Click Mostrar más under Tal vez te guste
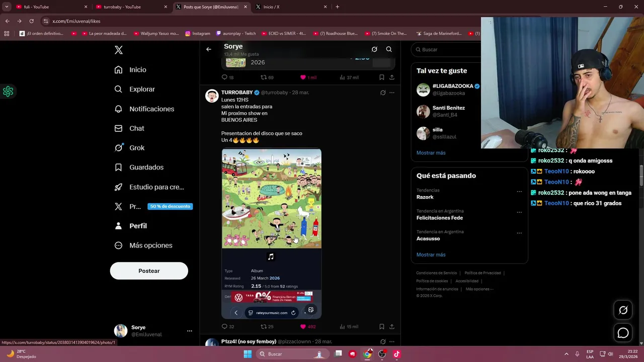The image size is (644, 362). 431,153
